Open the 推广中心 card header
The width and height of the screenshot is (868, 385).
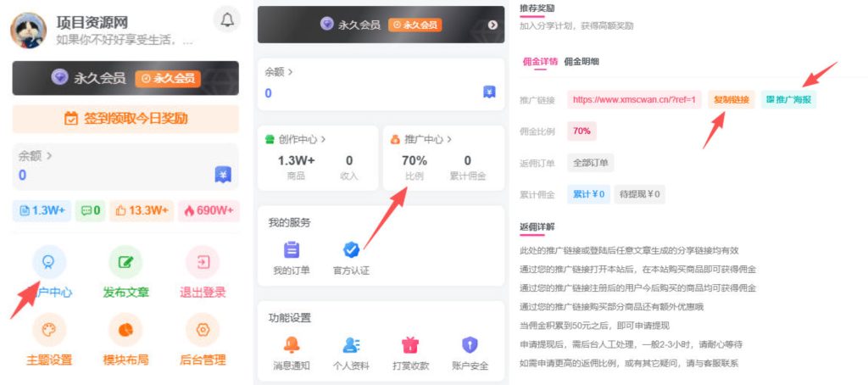point(420,140)
